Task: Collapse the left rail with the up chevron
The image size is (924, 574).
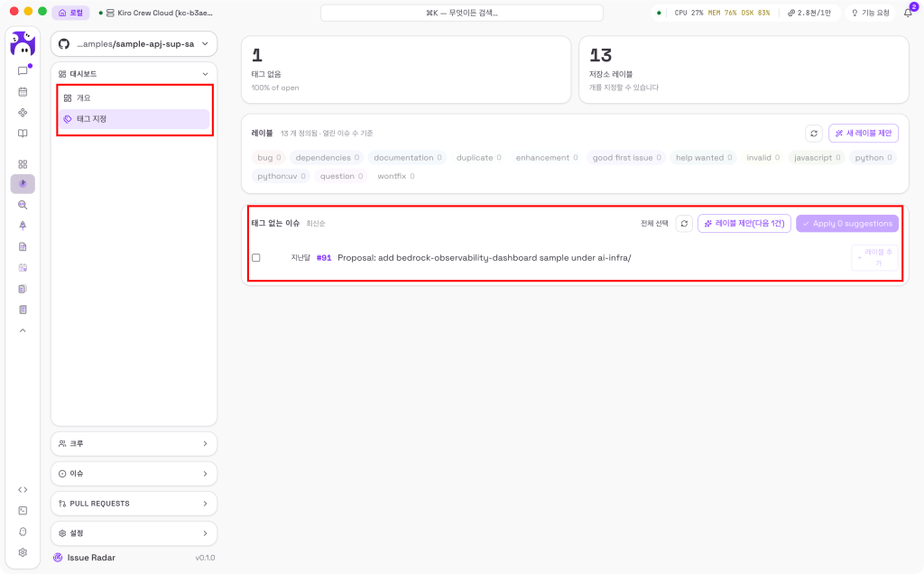Action: point(23,330)
